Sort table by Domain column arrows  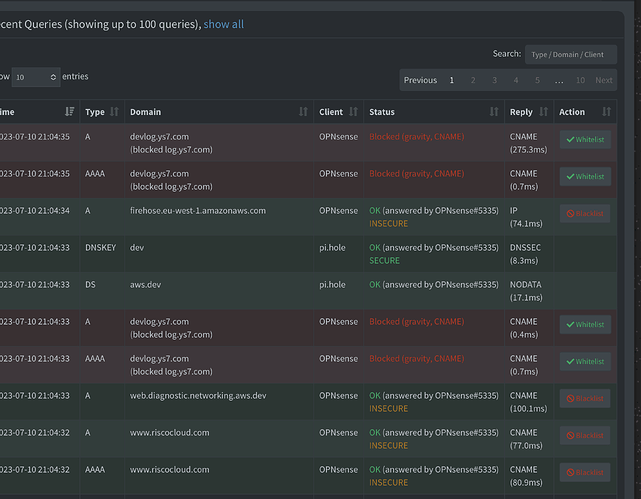[x=303, y=112]
